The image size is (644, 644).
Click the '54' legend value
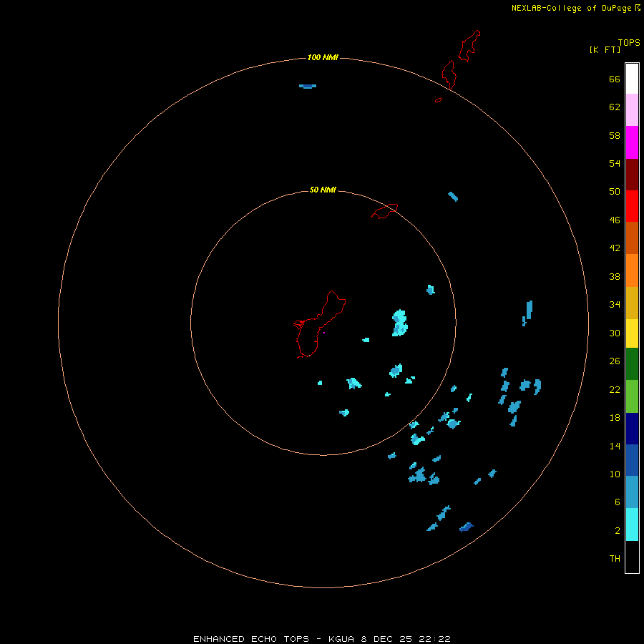[615, 163]
